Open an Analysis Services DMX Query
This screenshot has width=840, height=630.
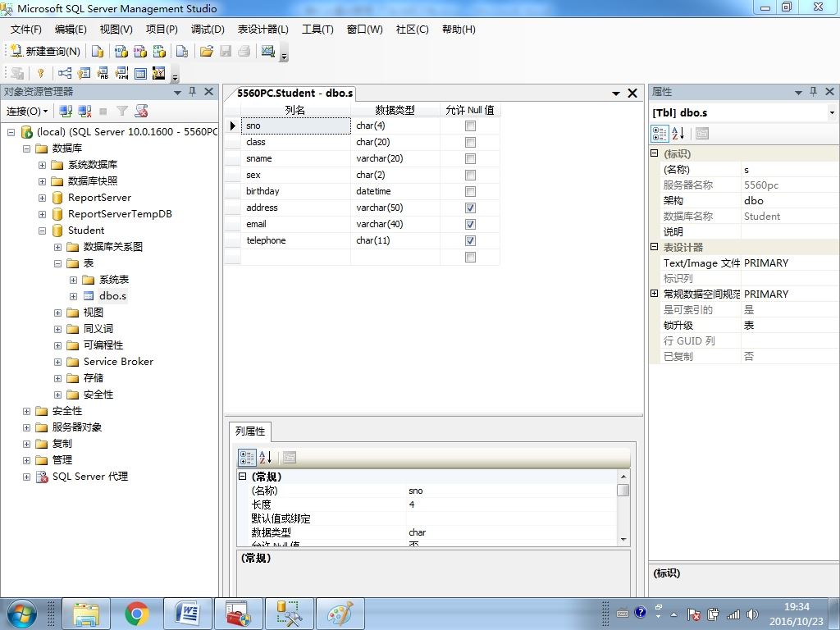pos(139,51)
